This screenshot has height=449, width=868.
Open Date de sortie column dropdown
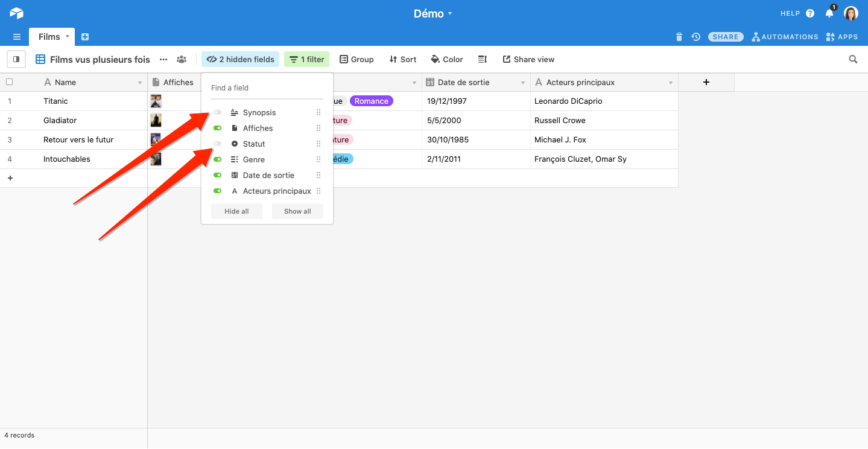point(523,83)
